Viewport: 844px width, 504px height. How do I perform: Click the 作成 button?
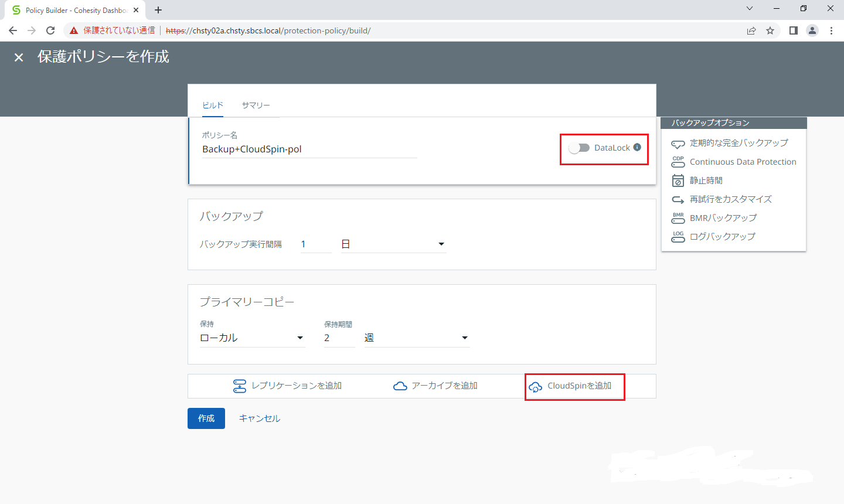pos(206,418)
